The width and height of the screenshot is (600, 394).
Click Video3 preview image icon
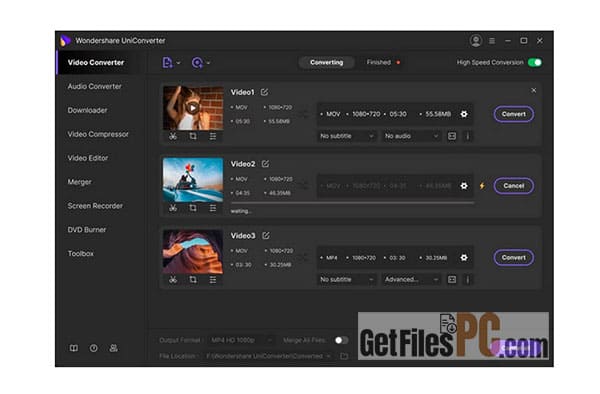coord(452,280)
